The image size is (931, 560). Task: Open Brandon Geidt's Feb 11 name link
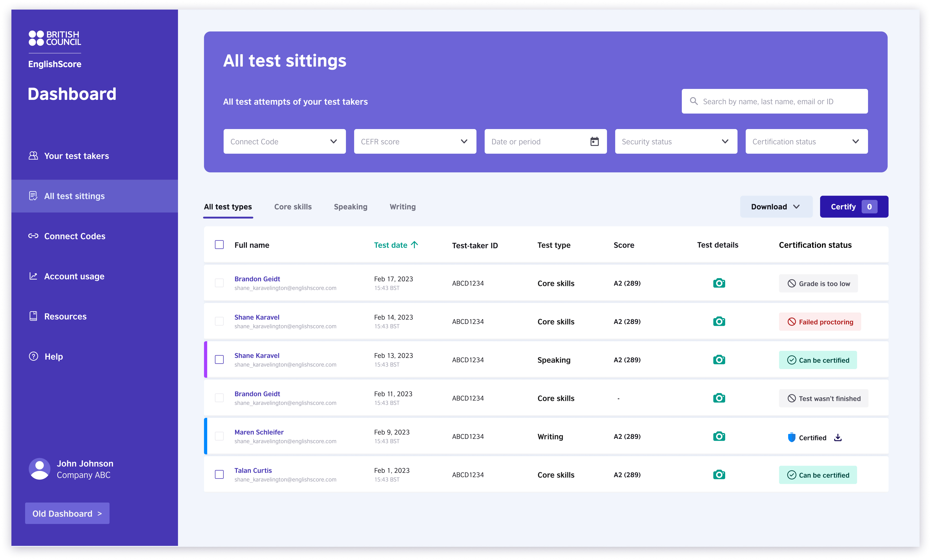[x=257, y=394]
